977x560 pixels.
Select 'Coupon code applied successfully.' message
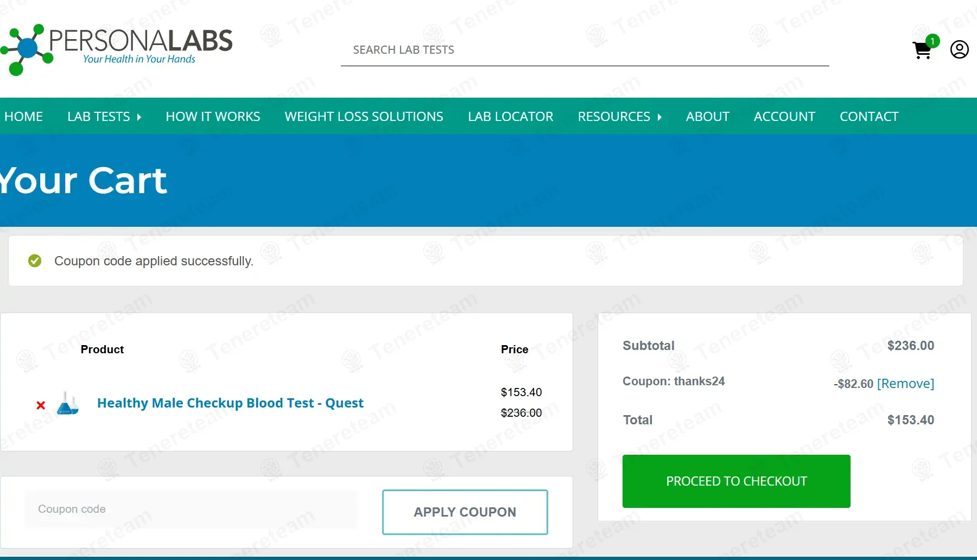pos(154,261)
